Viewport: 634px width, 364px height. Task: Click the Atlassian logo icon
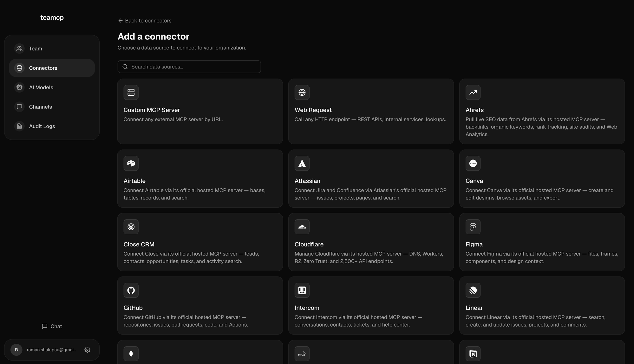pyautogui.click(x=302, y=163)
